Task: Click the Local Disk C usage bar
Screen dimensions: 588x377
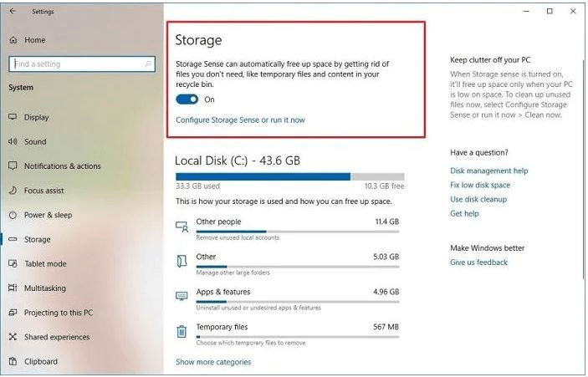Action: [x=290, y=176]
